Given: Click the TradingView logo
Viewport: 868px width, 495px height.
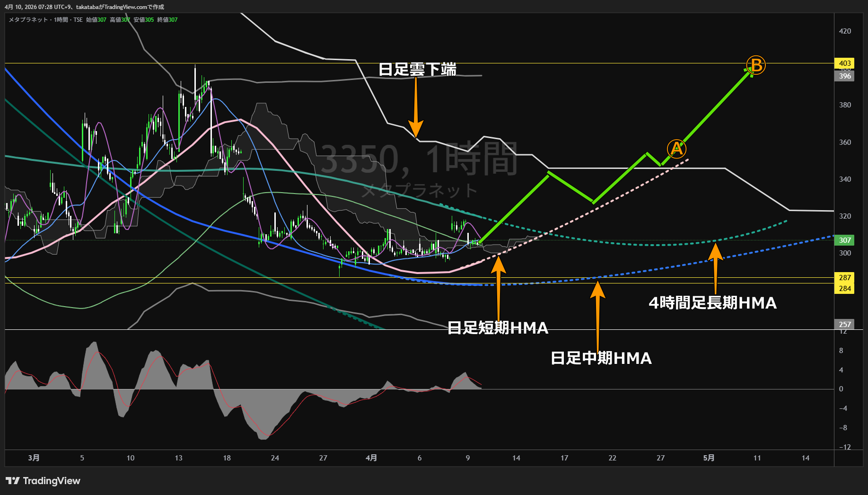Looking at the screenshot, I should tap(43, 481).
